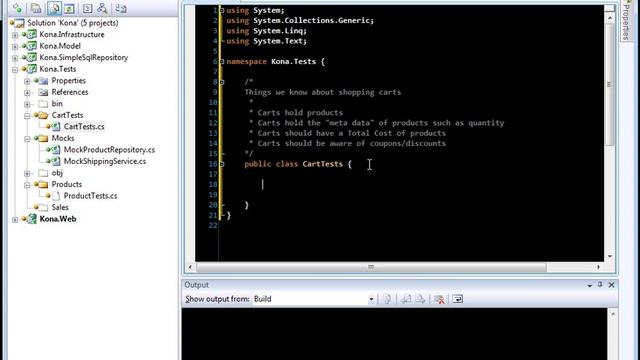The width and height of the screenshot is (640, 360).
Task: Click the Output panel title
Action: tap(196, 285)
